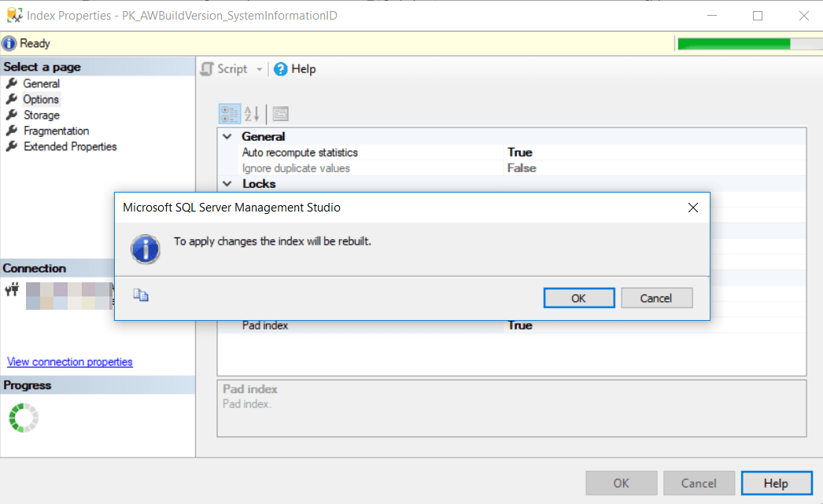This screenshot has height=504, width=823.
Task: Click the Help button at bottom right
Action: pyautogui.click(x=777, y=483)
